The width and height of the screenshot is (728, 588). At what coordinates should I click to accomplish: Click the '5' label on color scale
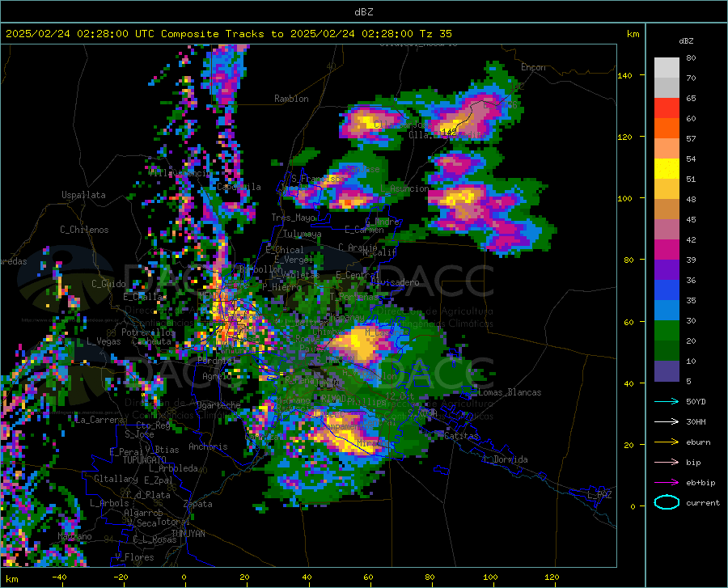(688, 382)
